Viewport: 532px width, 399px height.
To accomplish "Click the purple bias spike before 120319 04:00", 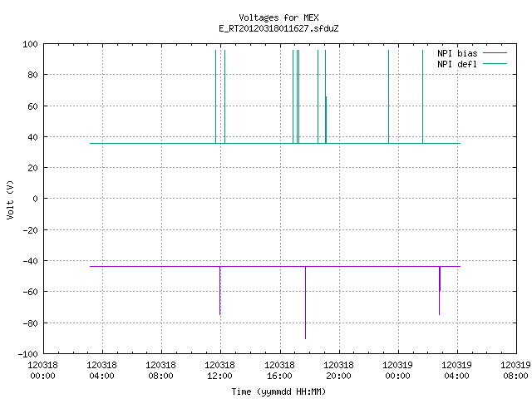I will [x=440, y=291].
